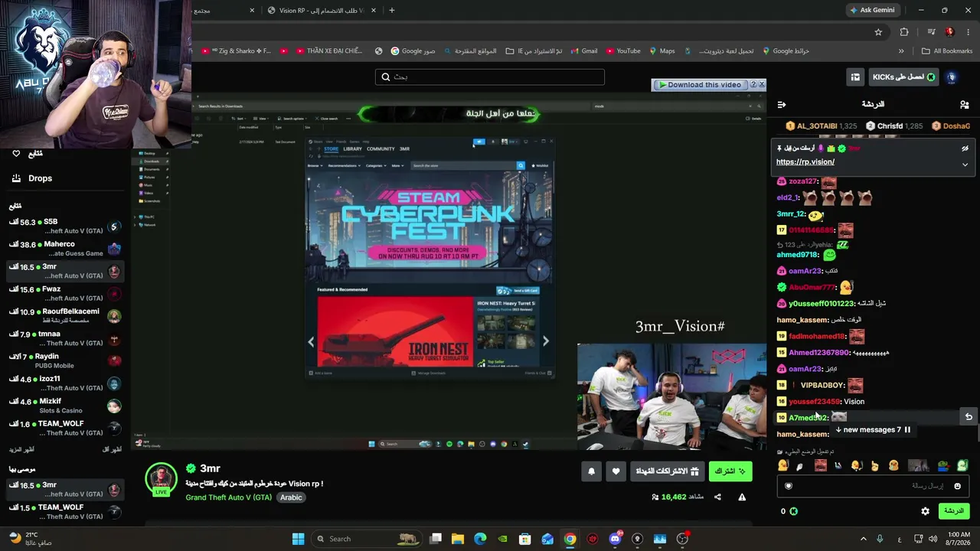Report the stream via warning icon

tap(742, 497)
